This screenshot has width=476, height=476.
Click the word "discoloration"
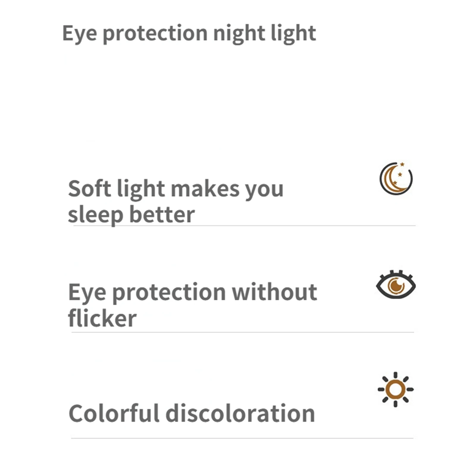coord(240,414)
